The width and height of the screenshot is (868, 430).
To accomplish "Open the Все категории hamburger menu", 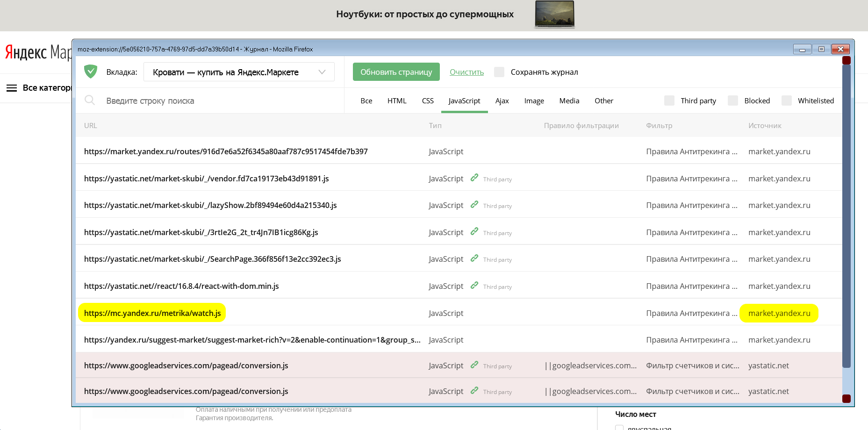I will [x=12, y=87].
